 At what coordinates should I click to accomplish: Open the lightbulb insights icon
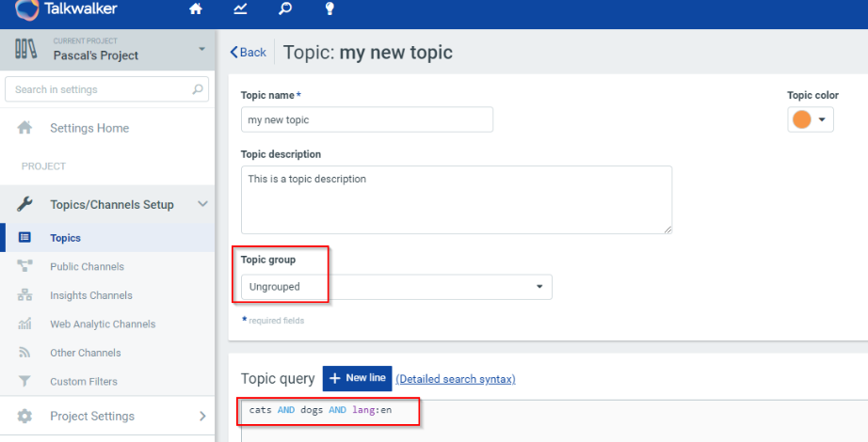(330, 10)
